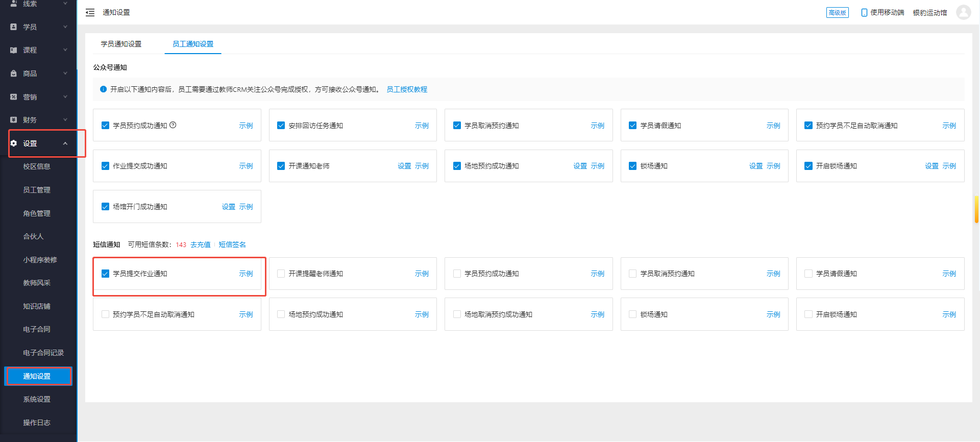Expand the 商品 sidebar menu chevron
Viewport: 980px width, 442px height.
65,73
